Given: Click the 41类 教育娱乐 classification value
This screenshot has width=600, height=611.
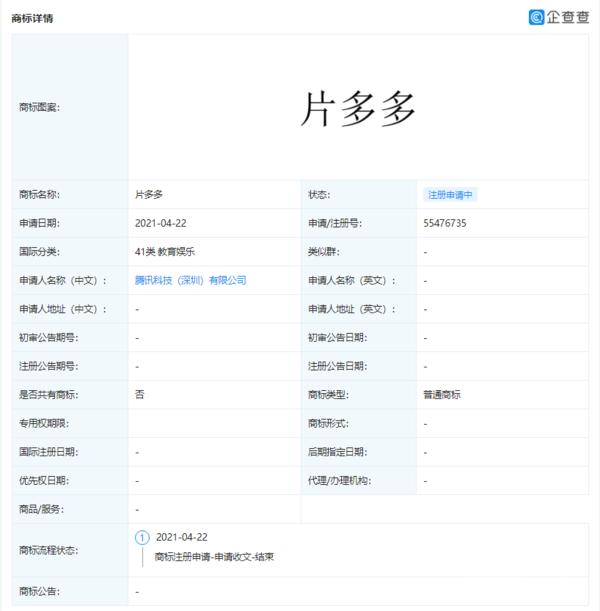Looking at the screenshot, I should [x=164, y=252].
